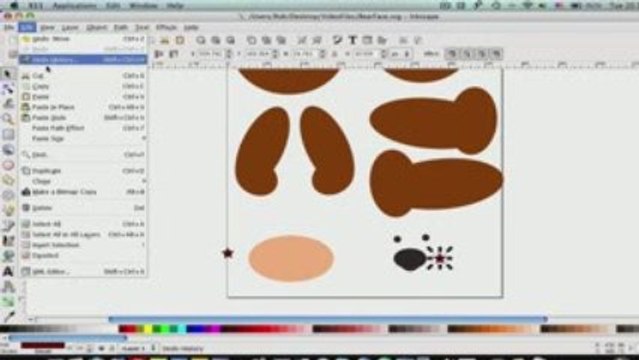Select the 3D Box tool

click(x=8, y=150)
